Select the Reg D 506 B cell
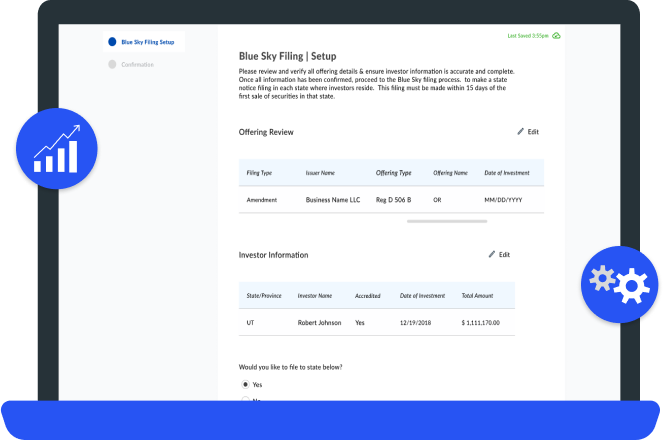Image resolution: width=664 pixels, height=440 pixels. (393, 200)
